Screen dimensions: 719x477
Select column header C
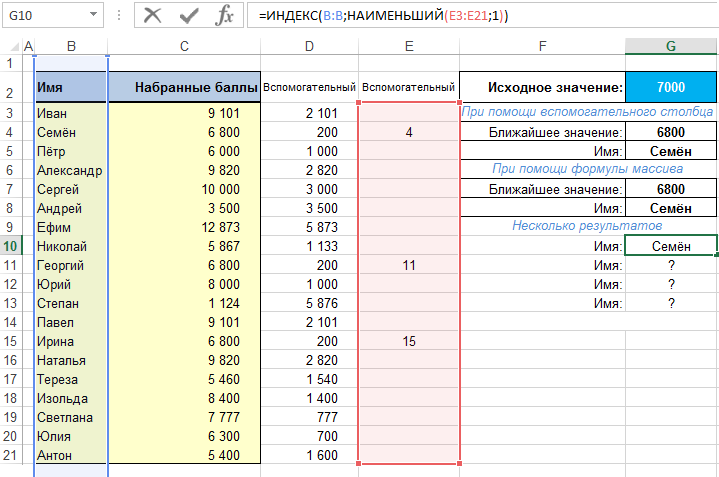coord(184,47)
